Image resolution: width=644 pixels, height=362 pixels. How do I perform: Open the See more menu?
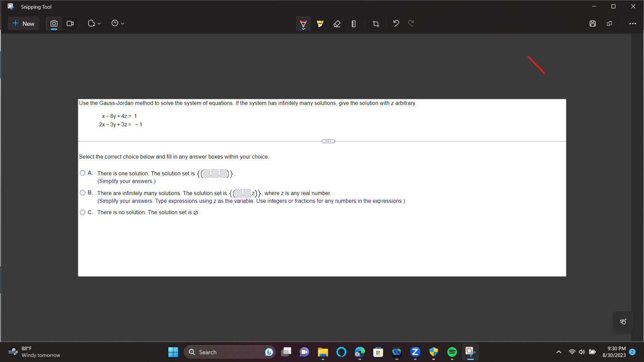tap(633, 23)
